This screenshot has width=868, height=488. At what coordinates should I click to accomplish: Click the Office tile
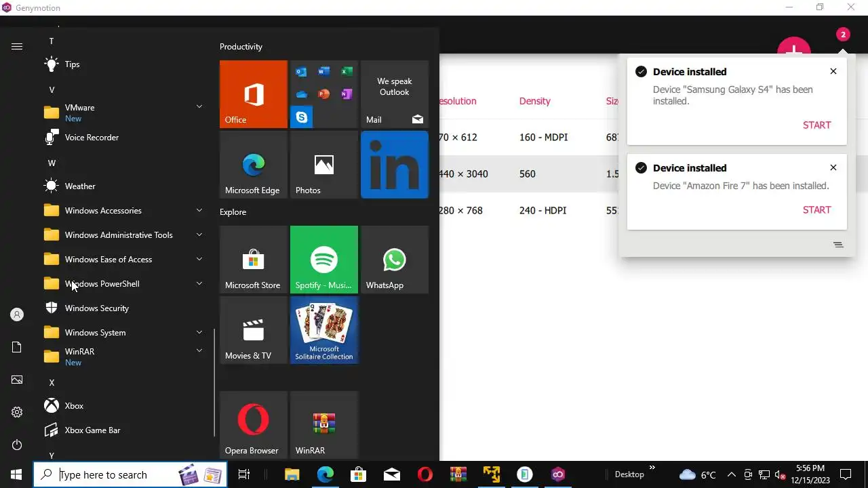pos(254,94)
